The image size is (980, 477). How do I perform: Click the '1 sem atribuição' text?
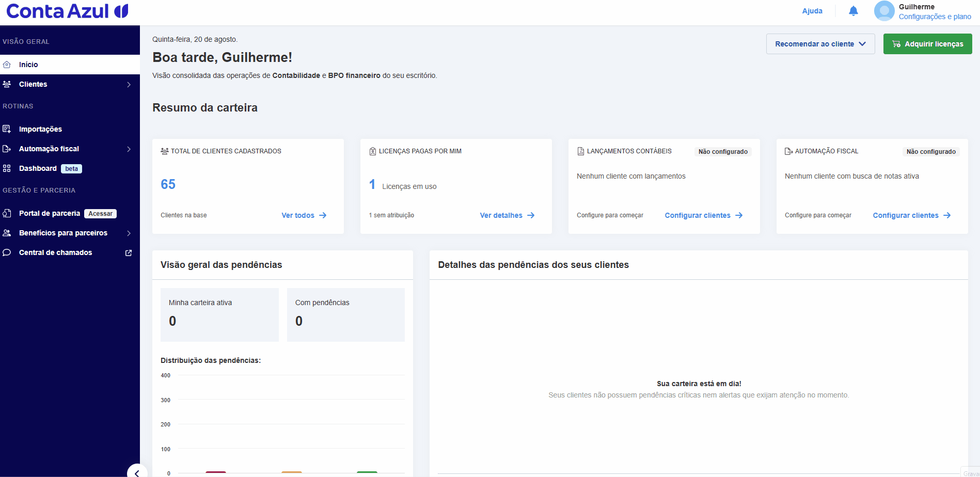391,215
